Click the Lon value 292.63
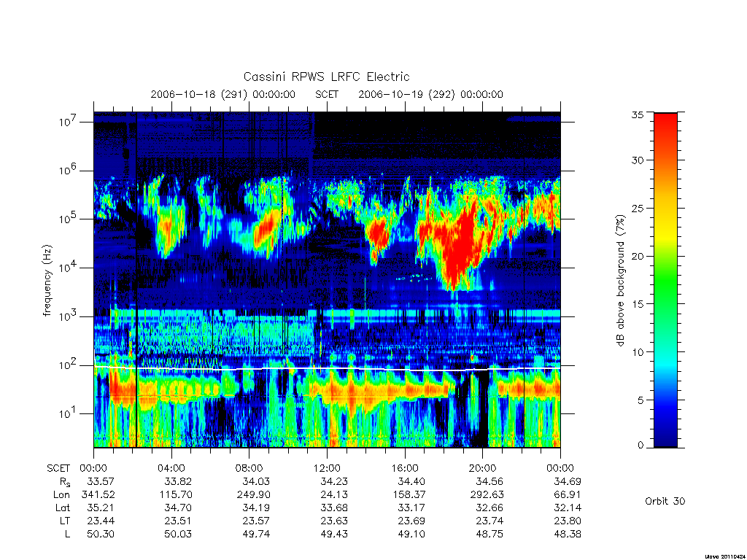Image resolution: width=747 pixels, height=560 pixels. [487, 495]
